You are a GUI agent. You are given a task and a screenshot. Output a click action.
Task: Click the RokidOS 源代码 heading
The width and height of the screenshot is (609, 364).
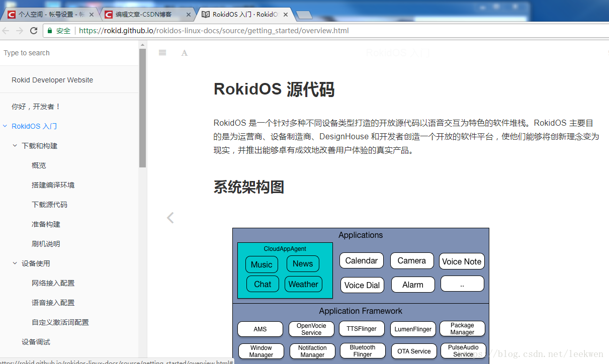274,89
